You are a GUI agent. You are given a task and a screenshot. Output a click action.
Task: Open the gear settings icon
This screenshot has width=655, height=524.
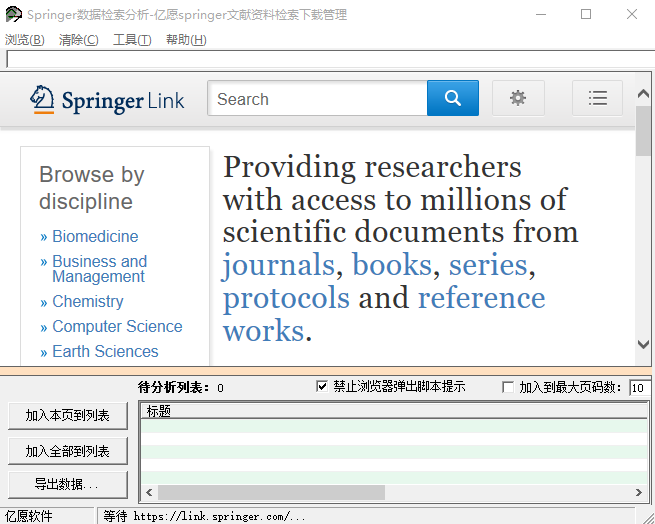click(518, 98)
